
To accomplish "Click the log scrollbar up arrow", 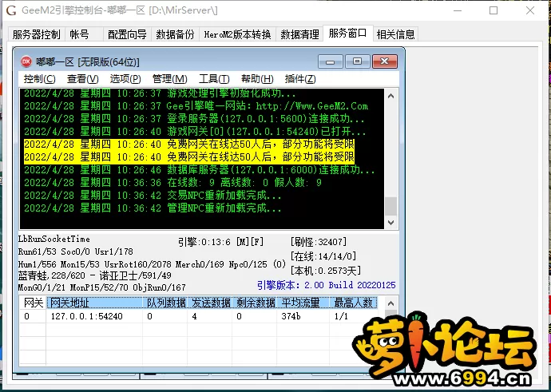I will pyautogui.click(x=391, y=96).
